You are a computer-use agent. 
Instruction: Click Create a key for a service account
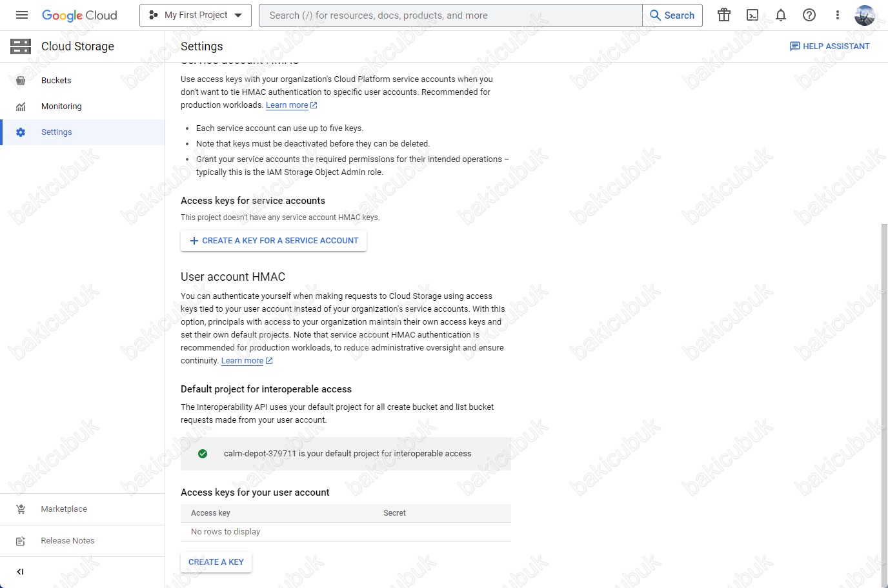[274, 240]
